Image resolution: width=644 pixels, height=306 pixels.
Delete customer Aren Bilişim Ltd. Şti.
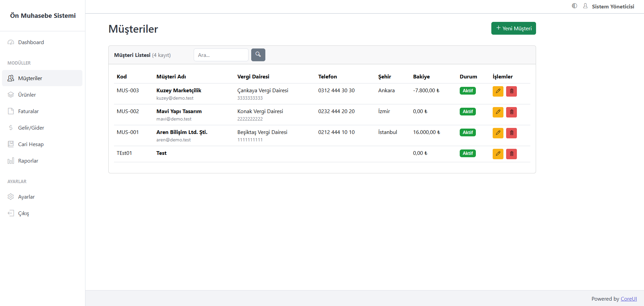(x=512, y=133)
